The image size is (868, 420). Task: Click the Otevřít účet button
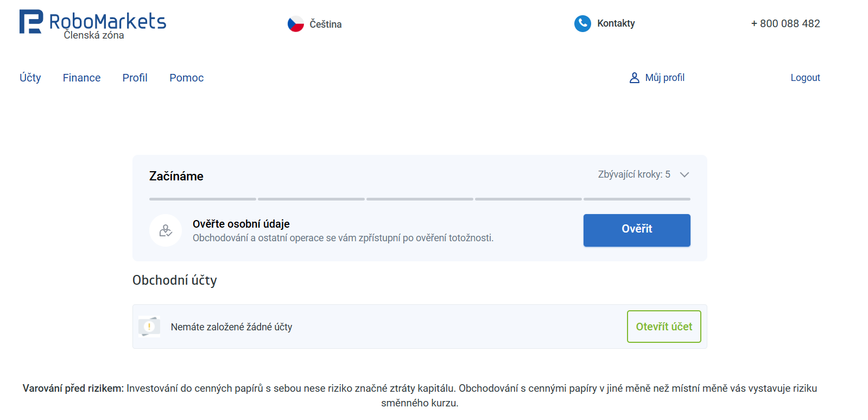coord(663,327)
